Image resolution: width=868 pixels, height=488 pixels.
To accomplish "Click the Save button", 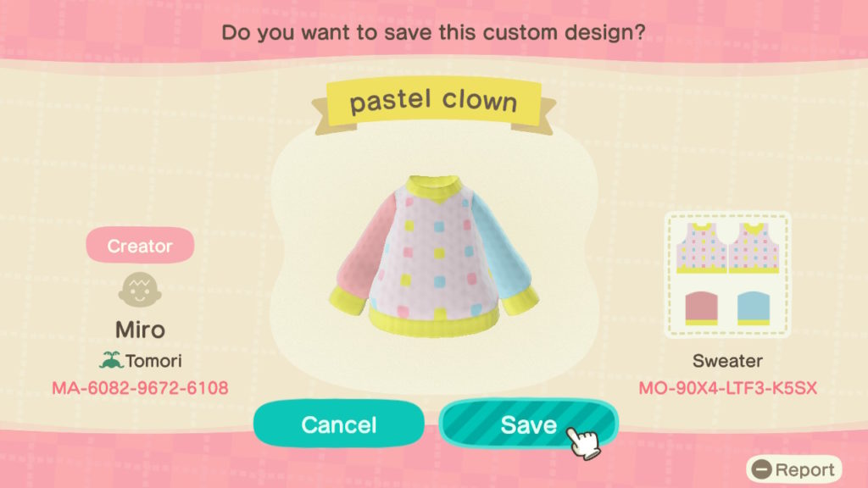I will pyautogui.click(x=529, y=424).
